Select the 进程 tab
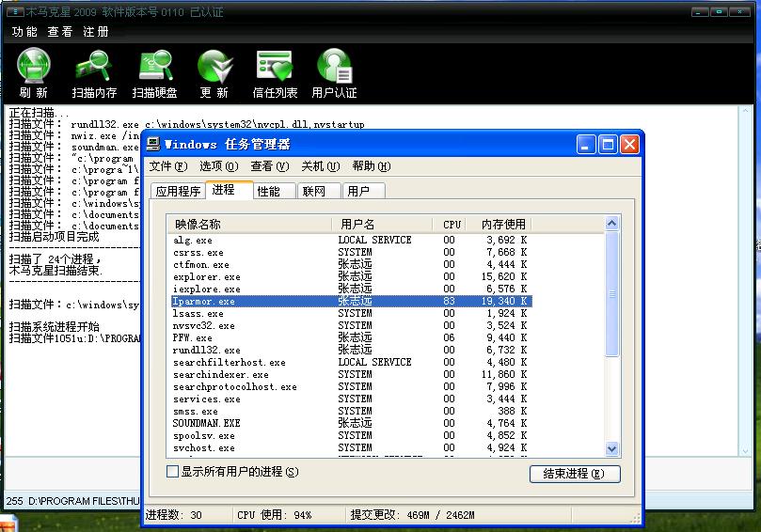 (x=230, y=190)
